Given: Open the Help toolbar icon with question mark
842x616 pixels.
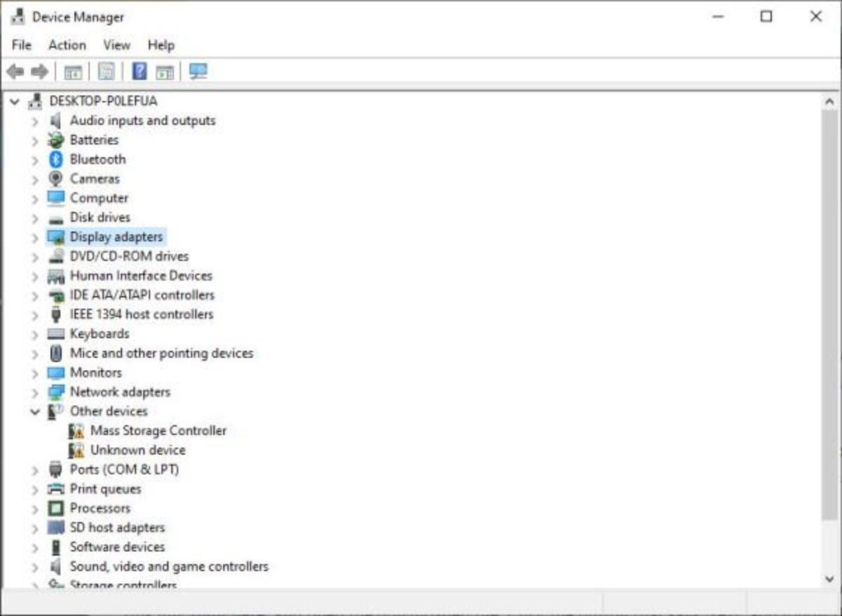Looking at the screenshot, I should 140,71.
